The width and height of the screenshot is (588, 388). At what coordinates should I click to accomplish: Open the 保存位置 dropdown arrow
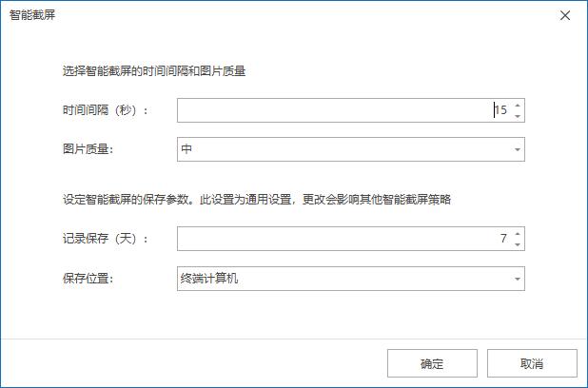pos(518,279)
